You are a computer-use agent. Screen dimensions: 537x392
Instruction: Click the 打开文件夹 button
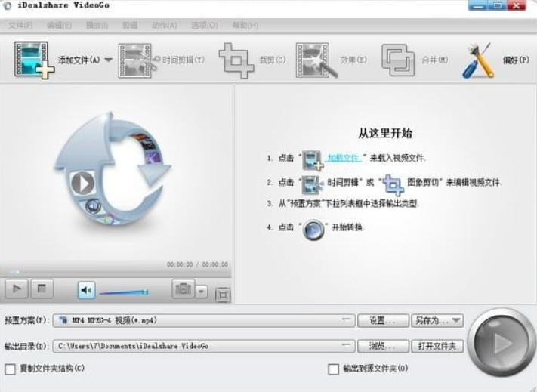[437, 346]
